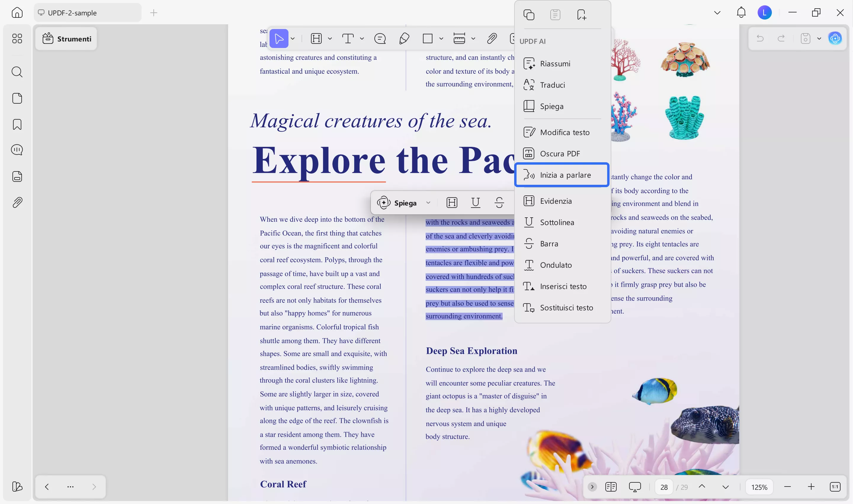Image resolution: width=853 pixels, height=504 pixels.
Task: Toggle strikethrough in the floating text bar
Action: pos(499,203)
